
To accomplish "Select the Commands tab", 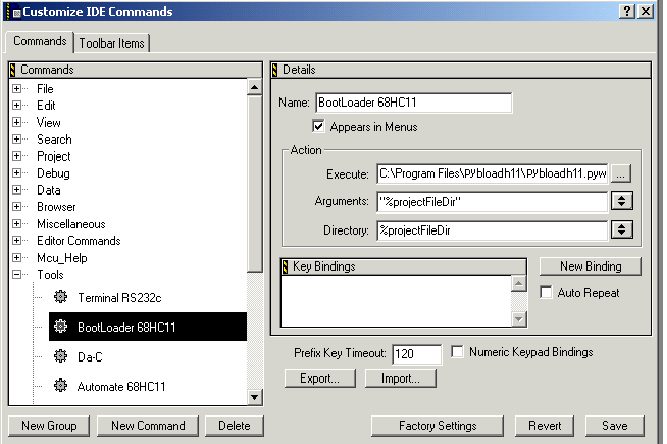I will pyautogui.click(x=40, y=42).
